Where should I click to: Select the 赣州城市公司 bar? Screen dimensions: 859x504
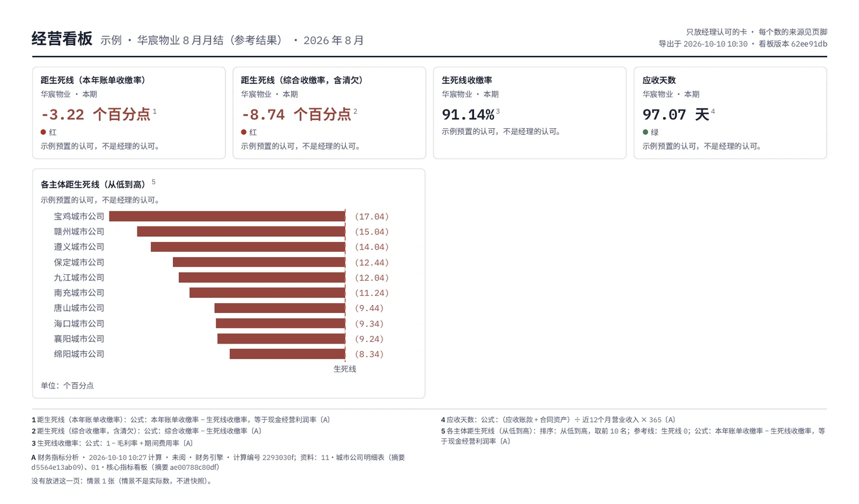coord(241,231)
